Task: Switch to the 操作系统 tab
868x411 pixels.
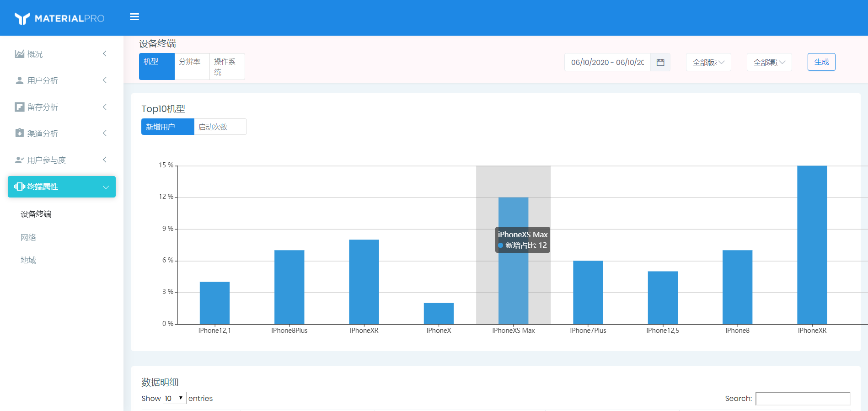Action: point(227,66)
